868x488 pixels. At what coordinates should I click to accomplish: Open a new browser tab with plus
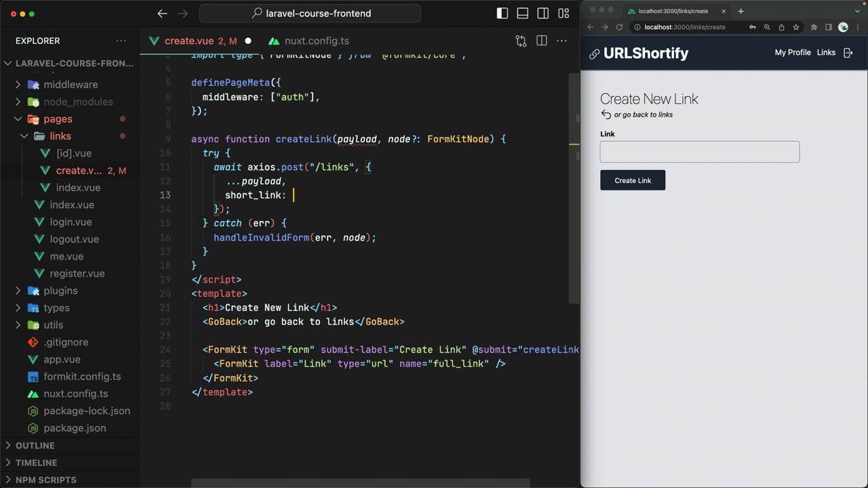point(741,11)
